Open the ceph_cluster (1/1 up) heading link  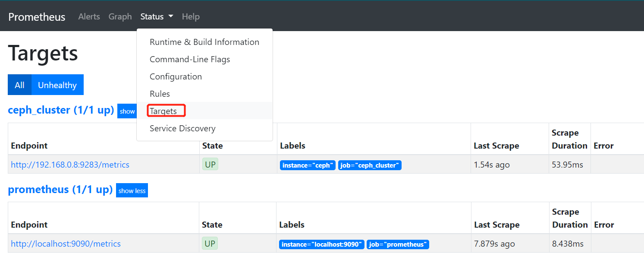pyautogui.click(x=61, y=110)
